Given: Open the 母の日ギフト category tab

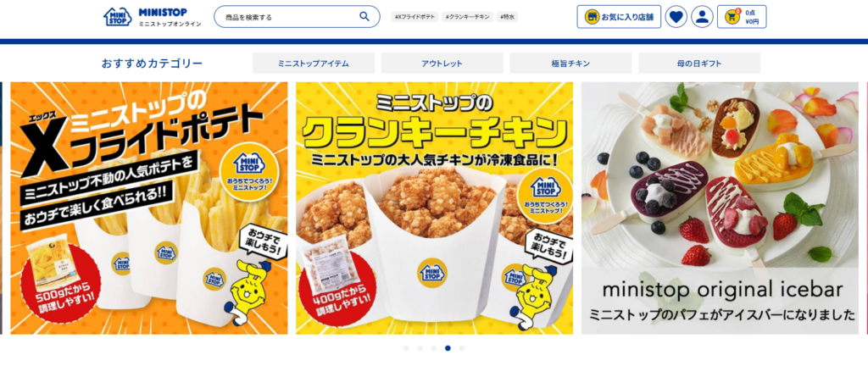Looking at the screenshot, I should coord(699,63).
